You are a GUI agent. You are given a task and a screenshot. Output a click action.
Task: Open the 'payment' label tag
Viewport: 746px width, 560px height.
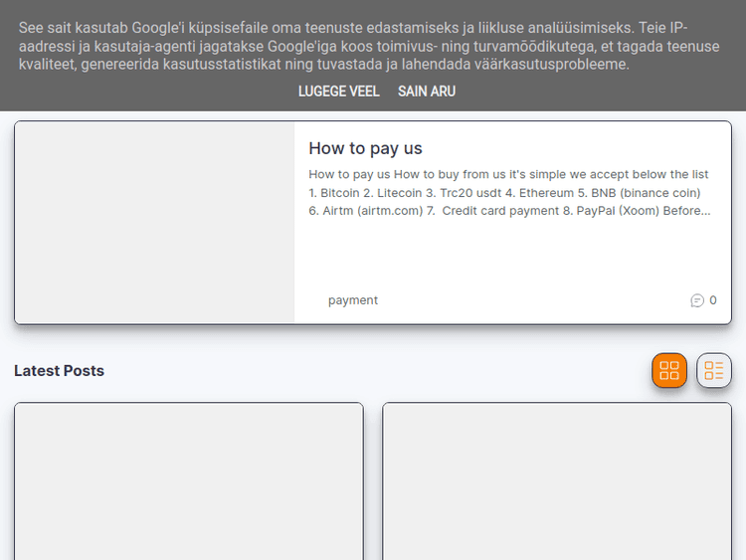[x=353, y=300]
